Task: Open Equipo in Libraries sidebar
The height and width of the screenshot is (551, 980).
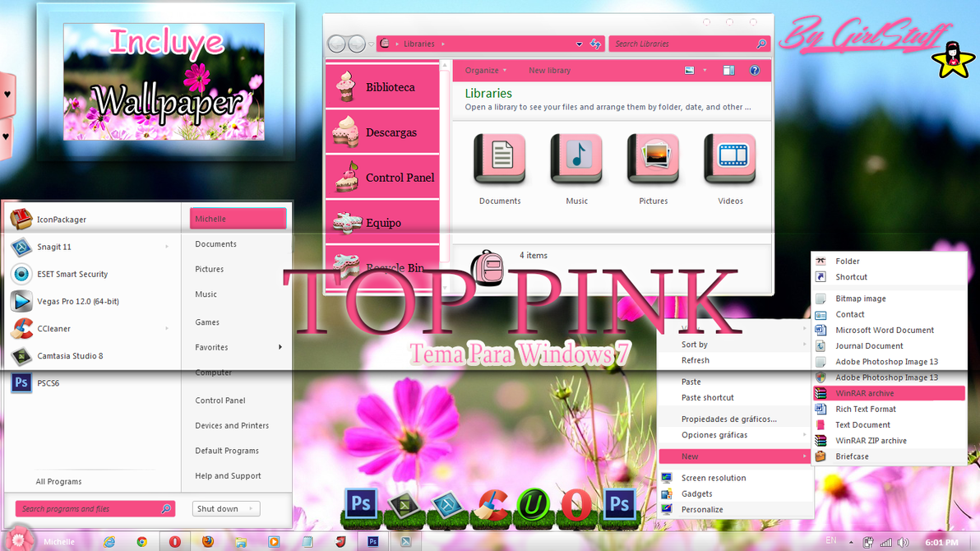Action: 382,222
